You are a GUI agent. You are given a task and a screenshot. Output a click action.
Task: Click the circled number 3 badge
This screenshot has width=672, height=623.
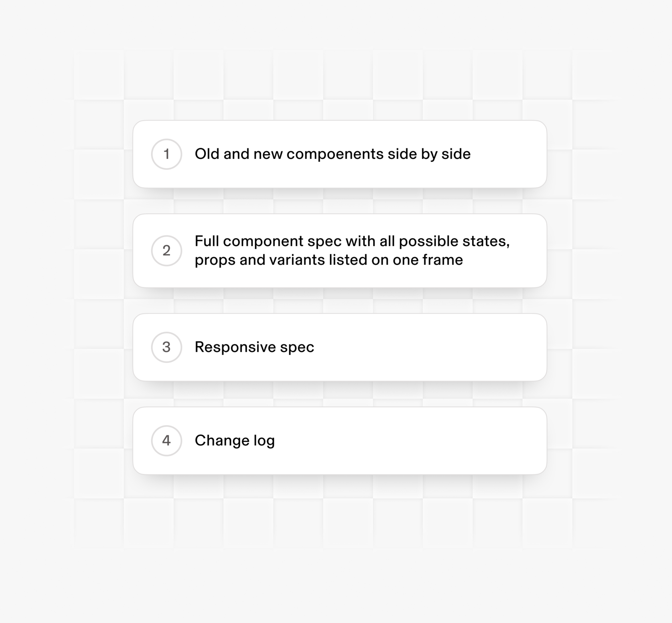(166, 347)
